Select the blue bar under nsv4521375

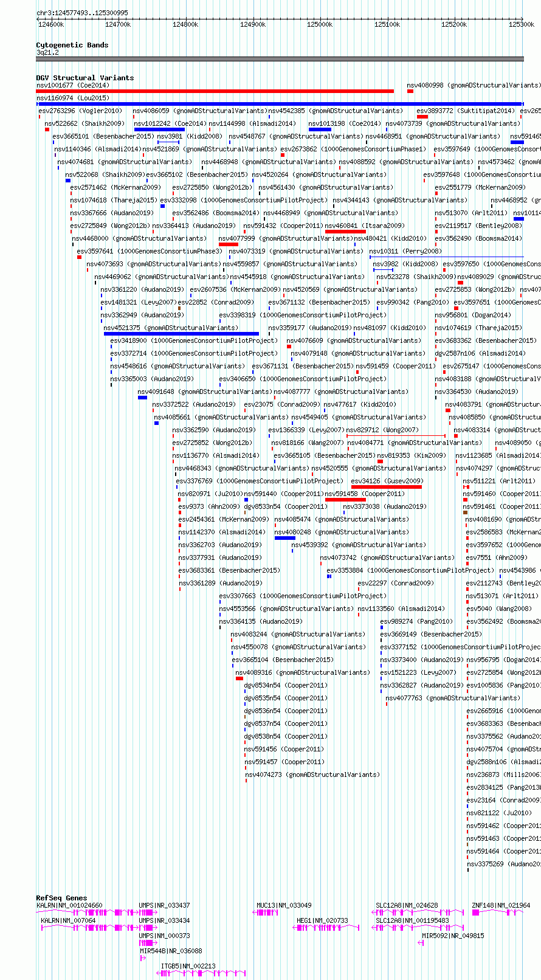[181, 334]
